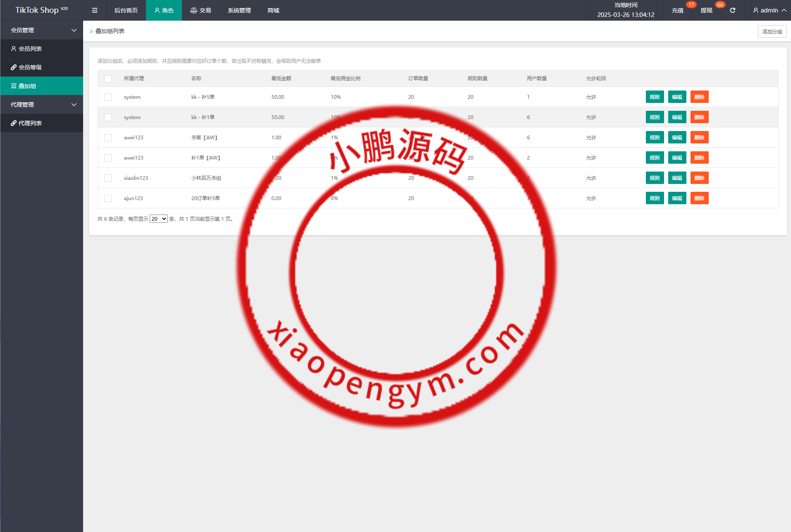Open the page size dropdown showing 20
Screen dimensions: 791x532
158,219
